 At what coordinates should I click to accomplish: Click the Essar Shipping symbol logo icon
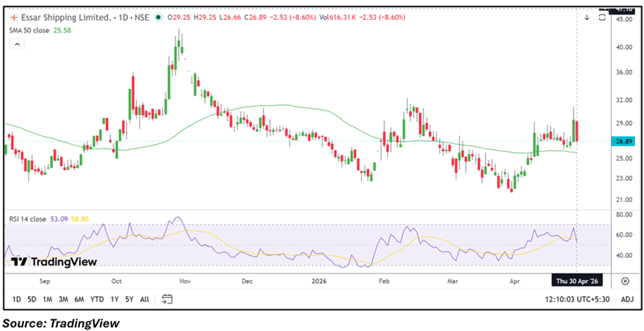pos(14,19)
